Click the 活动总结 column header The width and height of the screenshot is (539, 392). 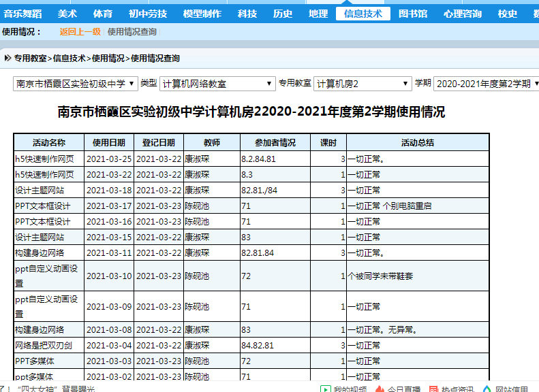pyautogui.click(x=418, y=142)
